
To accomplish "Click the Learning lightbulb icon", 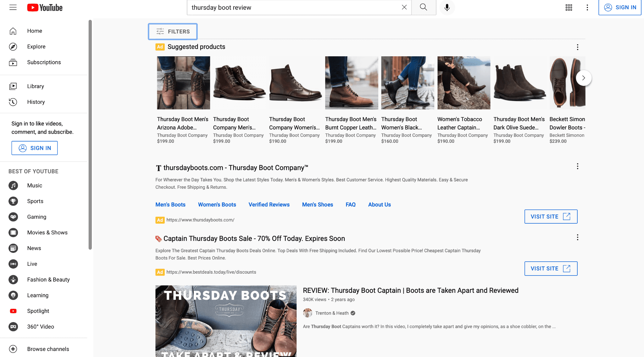I will pos(13,295).
